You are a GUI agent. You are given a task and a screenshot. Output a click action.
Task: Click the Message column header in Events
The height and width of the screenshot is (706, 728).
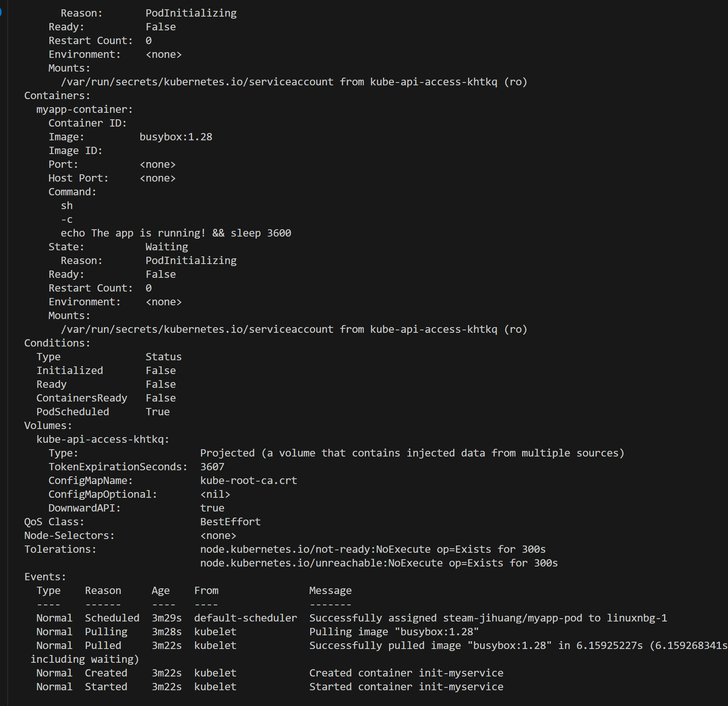pyautogui.click(x=330, y=591)
